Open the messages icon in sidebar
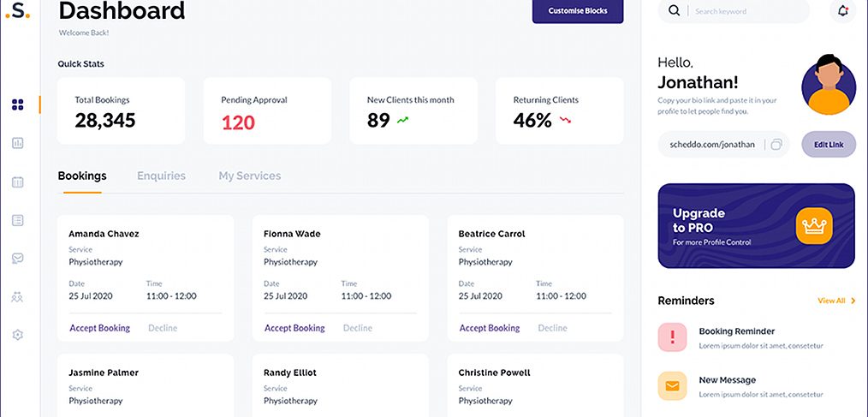 point(18,258)
